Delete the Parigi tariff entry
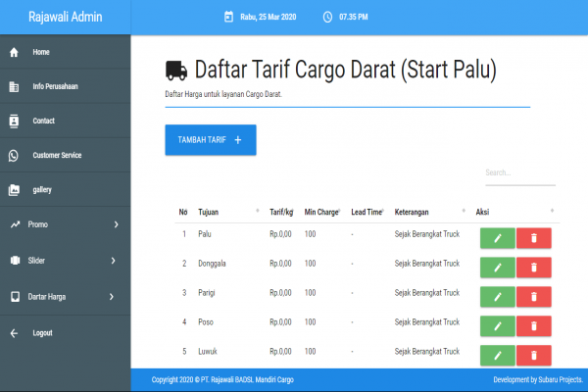Viewport: 588px width, 392px height. click(534, 296)
